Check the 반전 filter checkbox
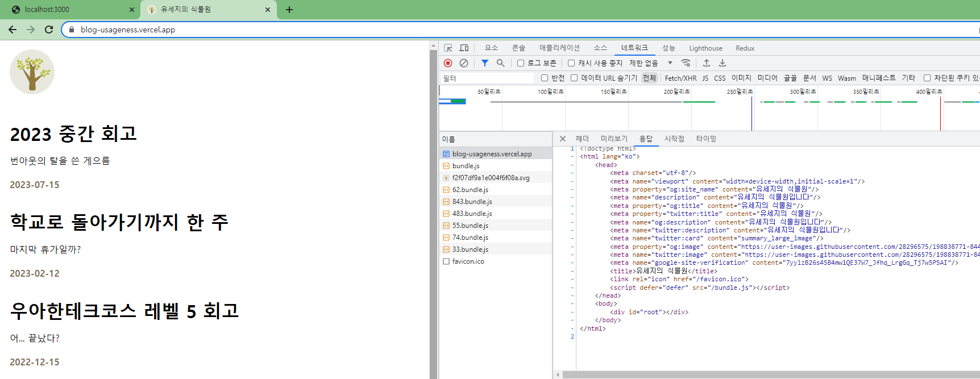The image size is (980, 379). 545,78
